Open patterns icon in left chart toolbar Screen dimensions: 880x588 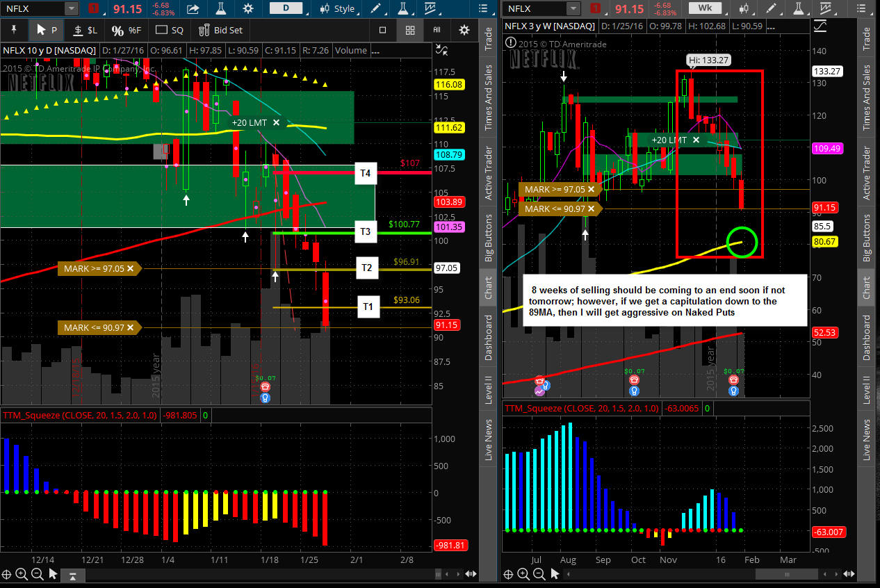pyautogui.click(x=430, y=9)
